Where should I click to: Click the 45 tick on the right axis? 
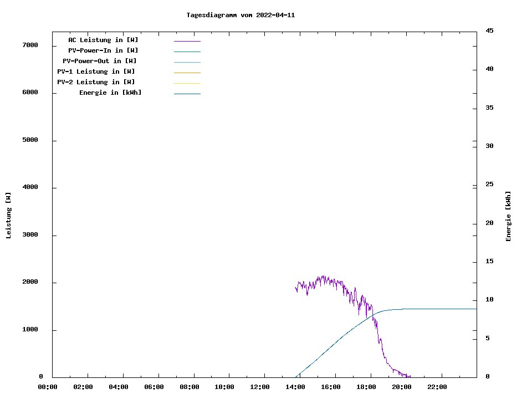(x=489, y=30)
